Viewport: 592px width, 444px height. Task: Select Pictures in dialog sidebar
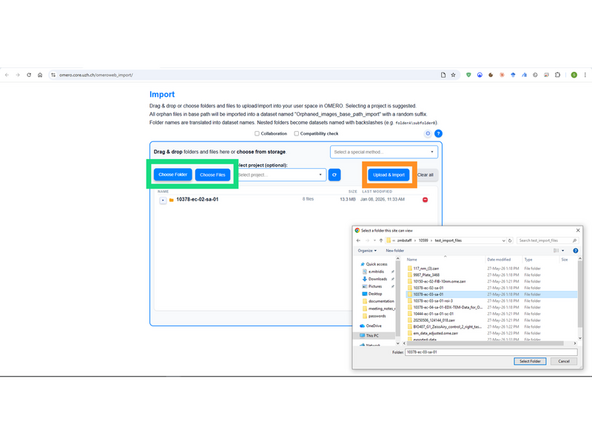pos(375,287)
